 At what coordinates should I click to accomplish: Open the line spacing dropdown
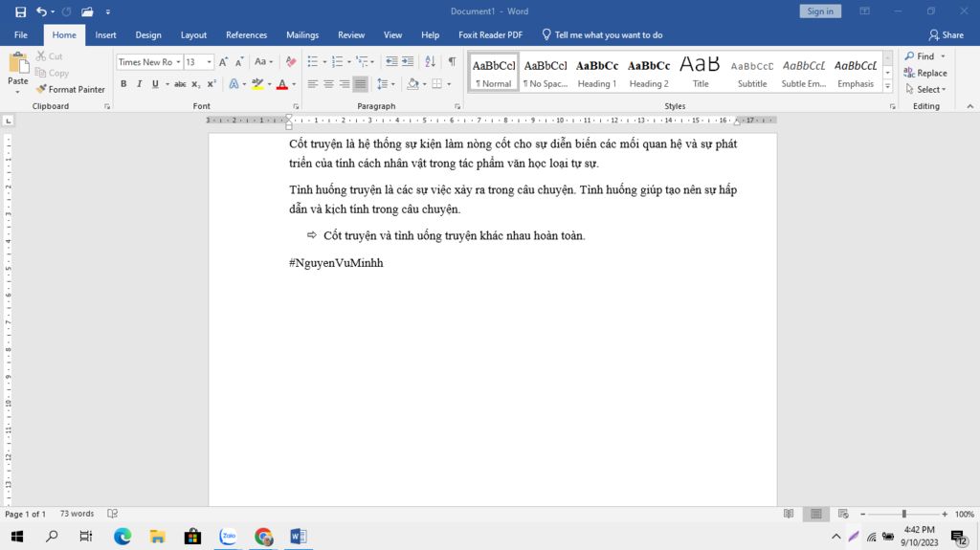pyautogui.click(x=386, y=84)
